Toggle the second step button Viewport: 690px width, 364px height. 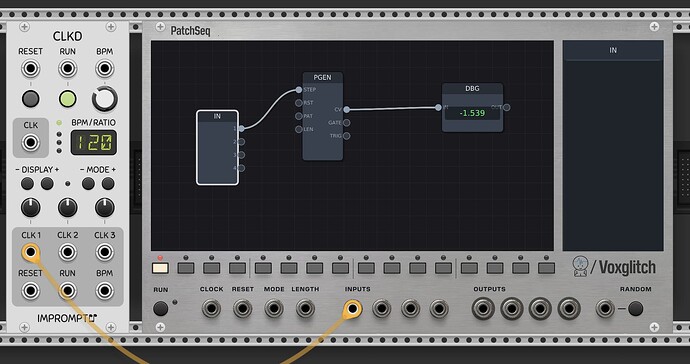tap(186, 268)
